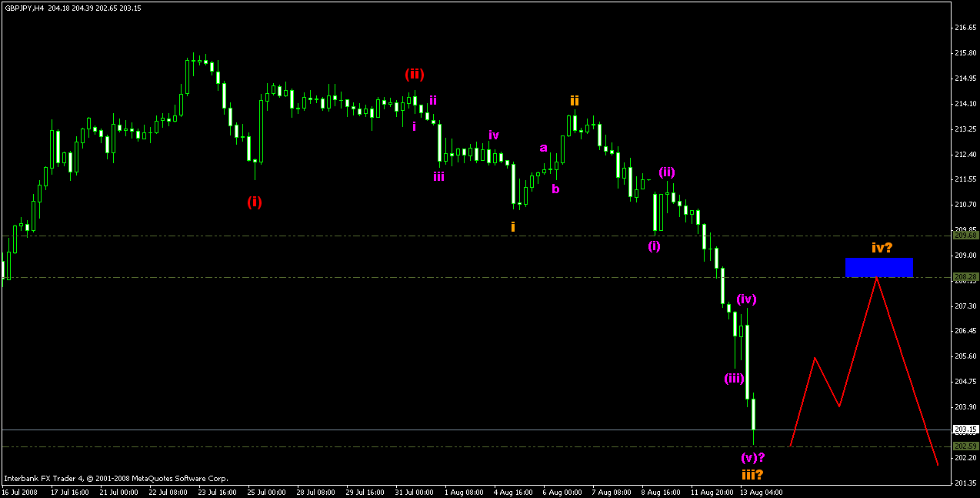The width and height of the screenshot is (980, 498).
Task: Select the orange i wave label
Action: click(x=513, y=227)
